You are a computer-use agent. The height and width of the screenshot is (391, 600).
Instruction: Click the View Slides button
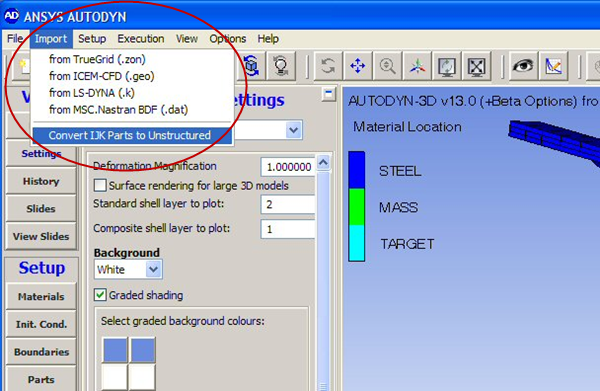click(x=41, y=236)
